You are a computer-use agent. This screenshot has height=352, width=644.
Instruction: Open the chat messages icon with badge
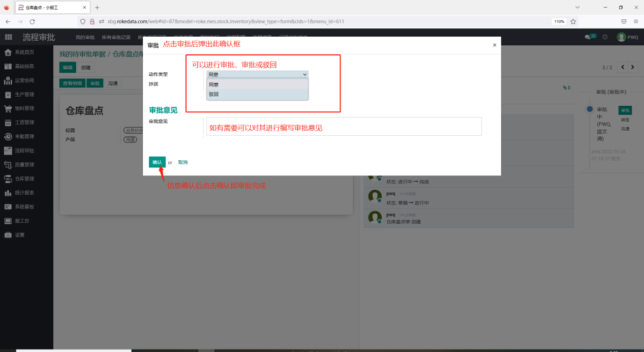590,37
